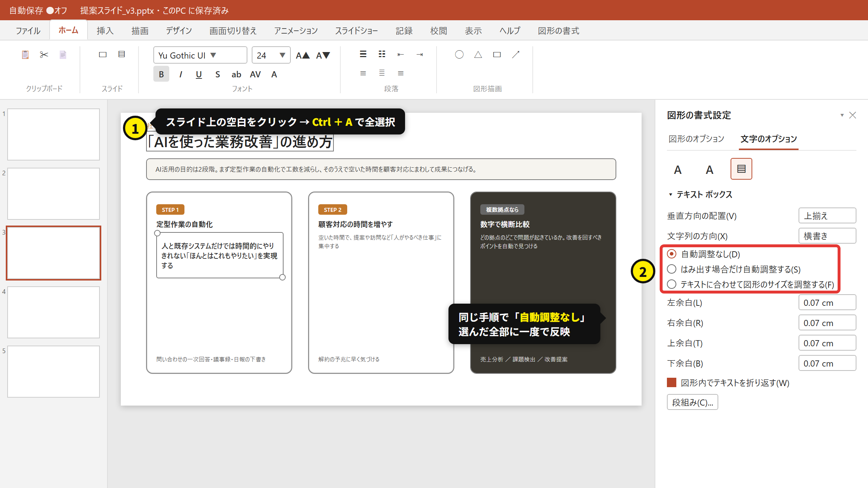
Task: Toggle Italic formatting I
Action: (x=180, y=74)
